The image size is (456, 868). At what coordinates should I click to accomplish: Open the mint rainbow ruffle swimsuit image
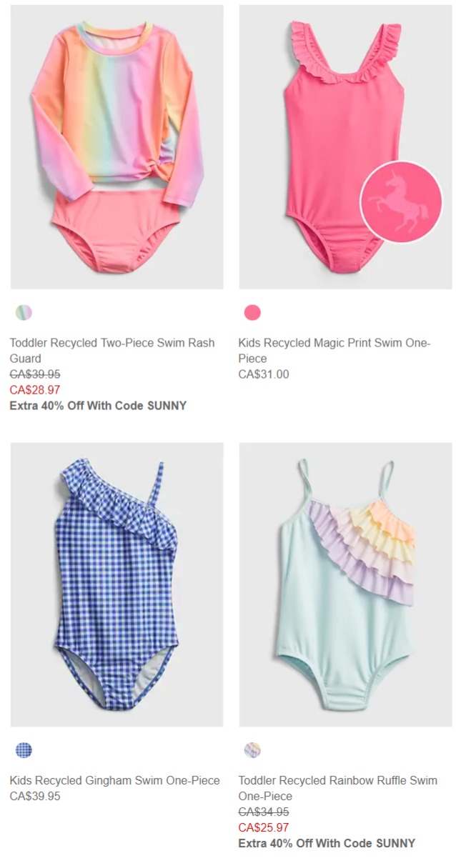pyautogui.click(x=345, y=584)
